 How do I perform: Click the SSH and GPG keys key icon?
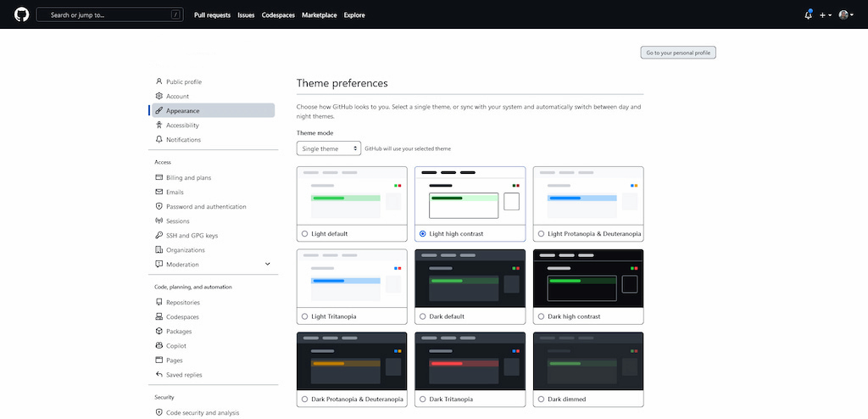coord(159,235)
